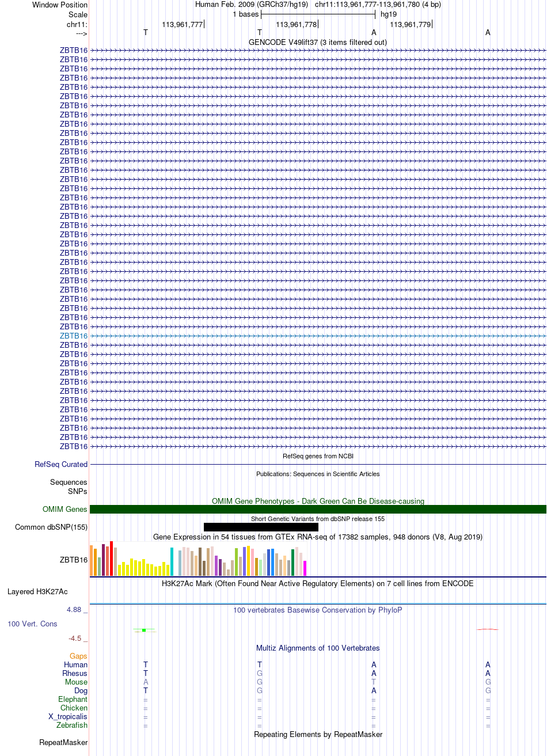Screen dimensions: 547x756
Task: Click the green PhyloP conservation bar
Action: [144, 630]
